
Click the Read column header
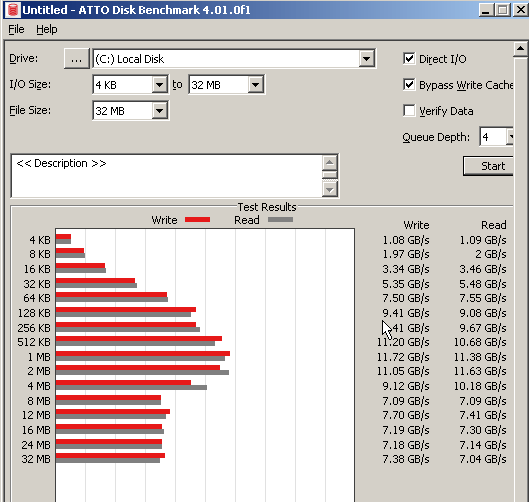tap(494, 225)
